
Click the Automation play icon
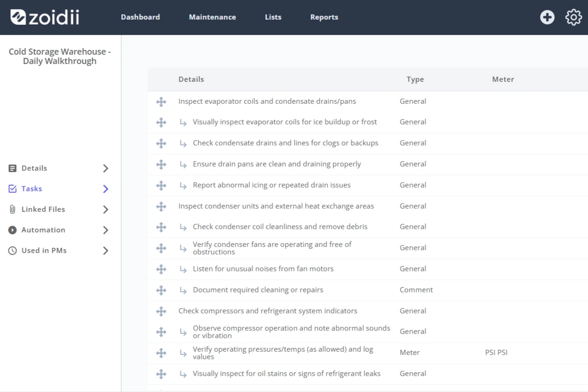pyautogui.click(x=13, y=230)
